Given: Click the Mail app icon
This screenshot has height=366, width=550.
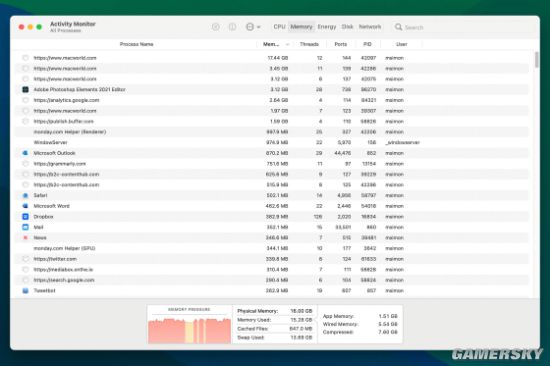Looking at the screenshot, I should click(25, 227).
